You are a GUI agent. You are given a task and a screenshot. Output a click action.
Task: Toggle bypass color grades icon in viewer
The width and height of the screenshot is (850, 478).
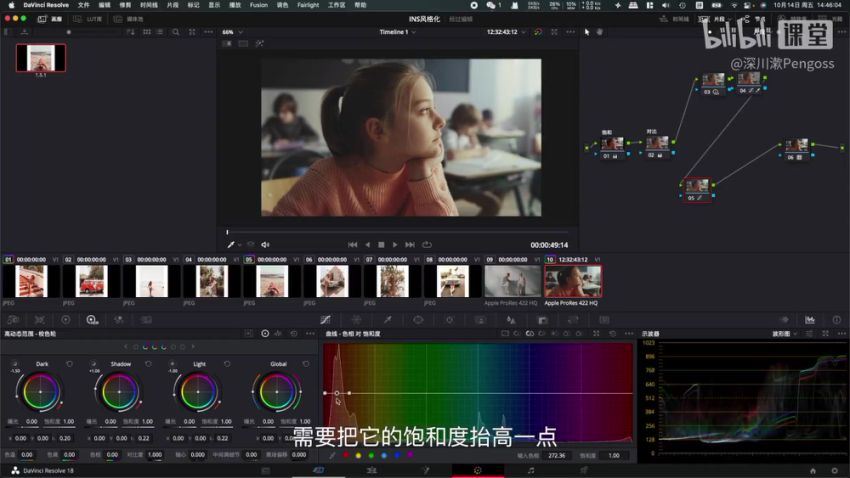538,32
